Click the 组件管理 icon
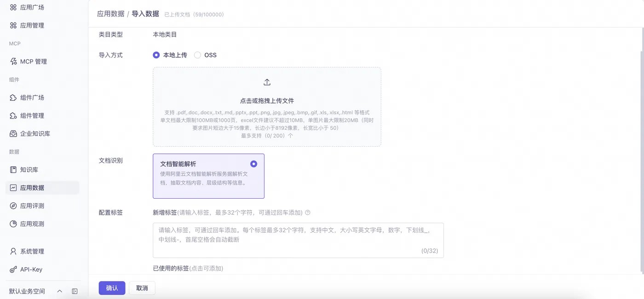644x299 pixels. 13,115
